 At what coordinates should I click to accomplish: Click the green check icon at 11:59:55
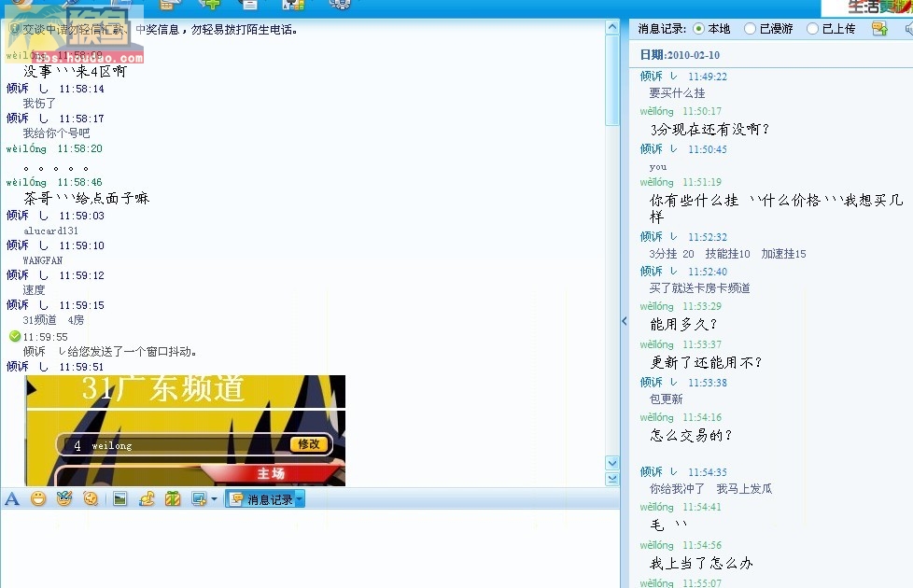(15, 337)
